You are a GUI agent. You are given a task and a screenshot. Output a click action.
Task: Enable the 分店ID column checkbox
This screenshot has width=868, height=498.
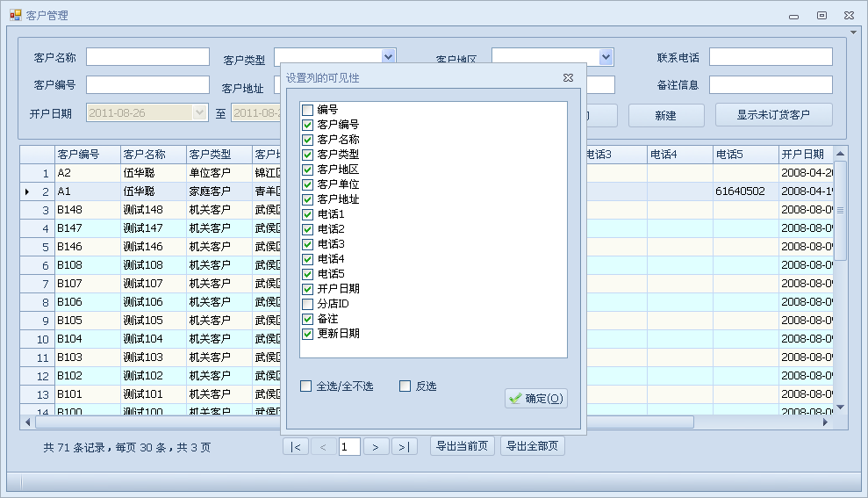[308, 304]
